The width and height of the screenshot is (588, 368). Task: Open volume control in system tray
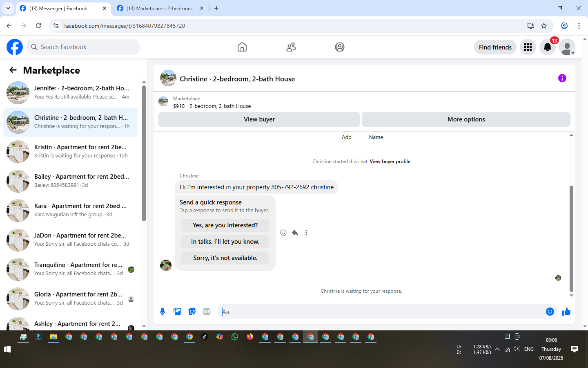(x=517, y=349)
